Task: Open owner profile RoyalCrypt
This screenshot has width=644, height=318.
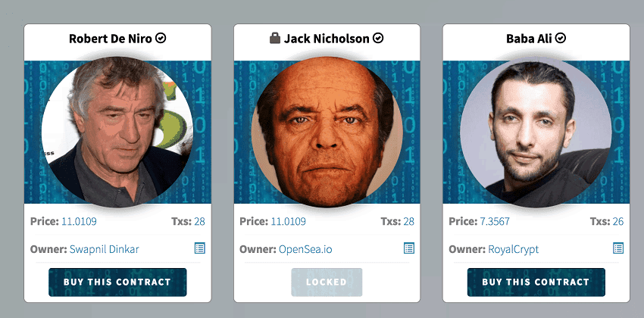Action: [x=514, y=249]
